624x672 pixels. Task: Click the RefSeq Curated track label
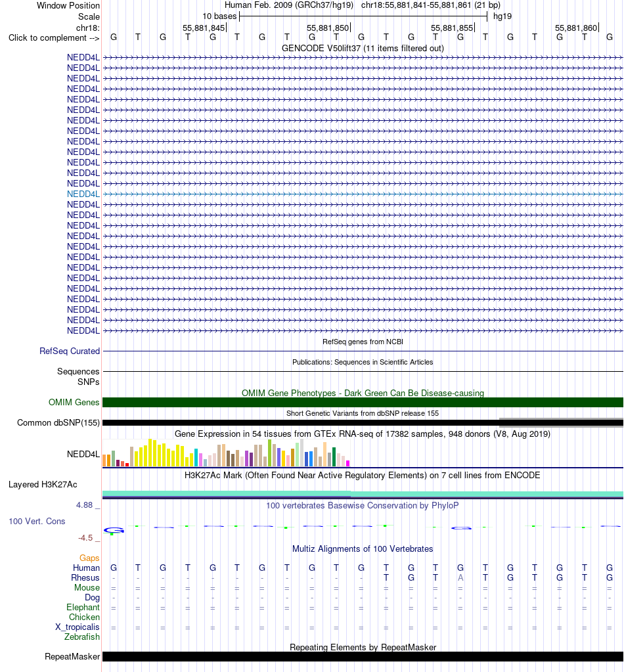pos(70,351)
